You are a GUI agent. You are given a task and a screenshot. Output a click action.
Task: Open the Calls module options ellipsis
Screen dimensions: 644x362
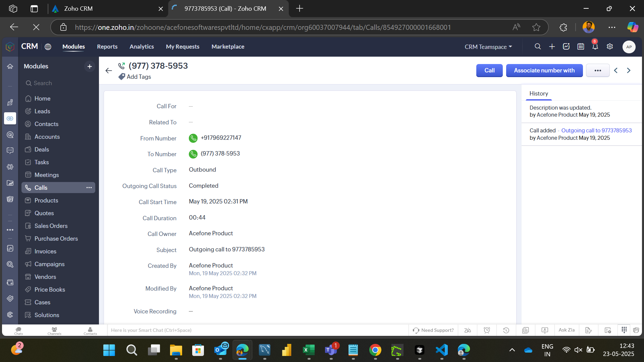click(89, 188)
